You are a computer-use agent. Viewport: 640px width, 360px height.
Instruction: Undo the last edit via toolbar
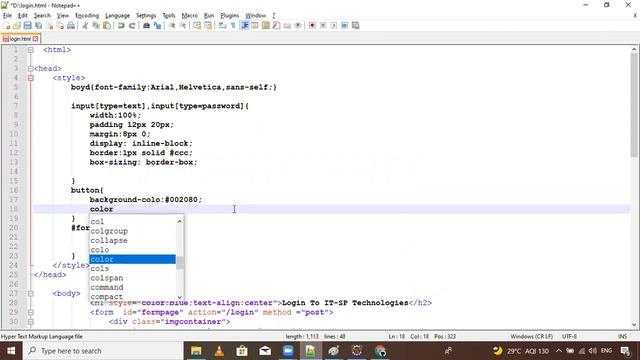(121, 25)
